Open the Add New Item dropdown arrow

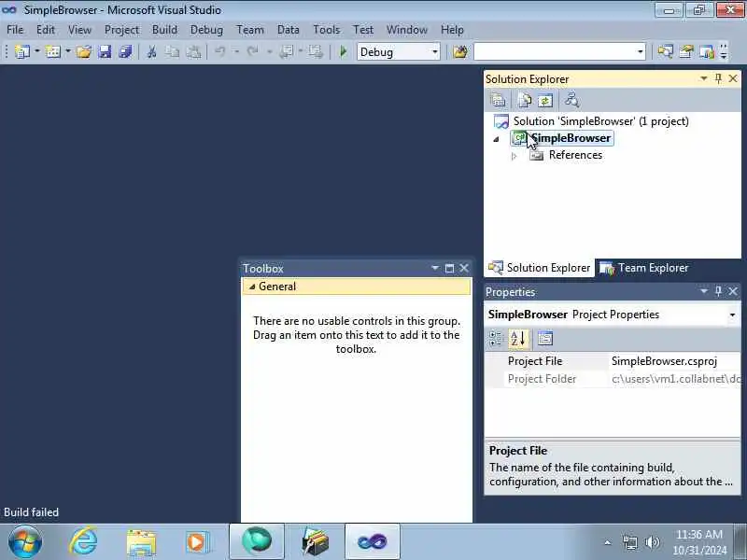click(68, 51)
